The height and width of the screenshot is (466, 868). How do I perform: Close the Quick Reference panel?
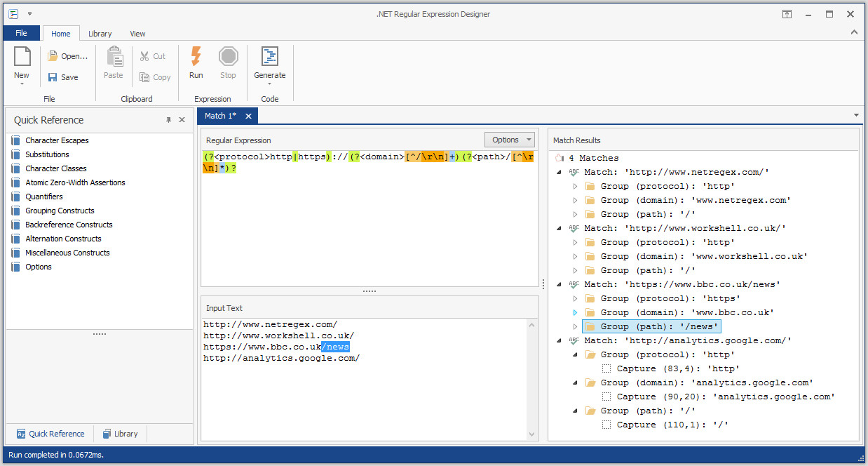[182, 120]
